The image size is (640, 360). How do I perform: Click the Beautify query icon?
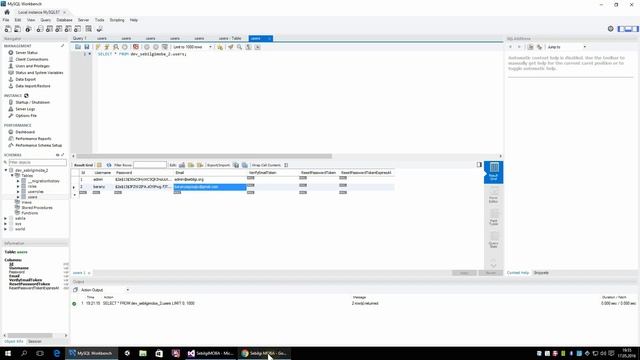pyautogui.click(x=231, y=47)
